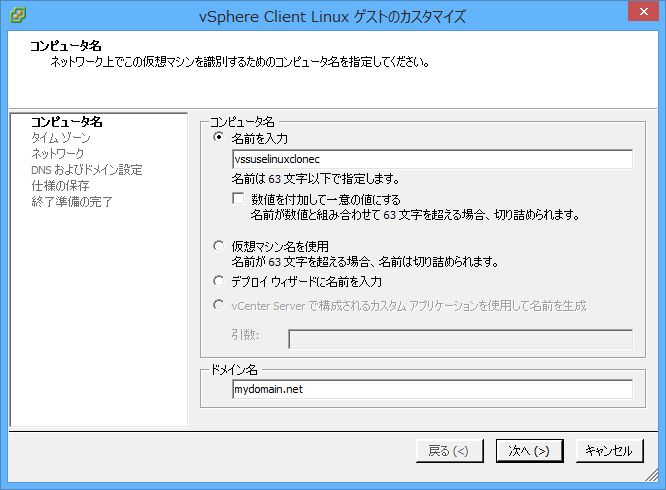666x490 pixels.
Task: Click the 戻る (<) button
Action: 449,451
